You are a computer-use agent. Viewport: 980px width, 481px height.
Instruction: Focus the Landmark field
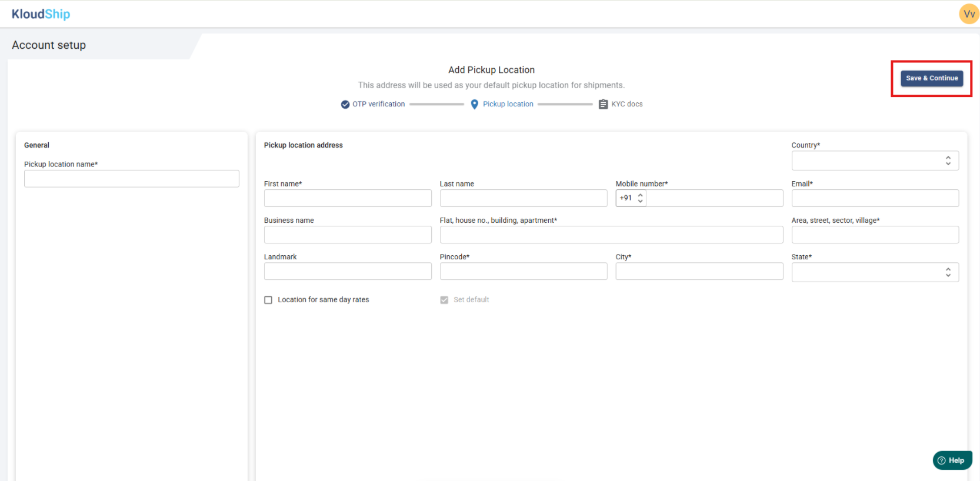(x=348, y=271)
